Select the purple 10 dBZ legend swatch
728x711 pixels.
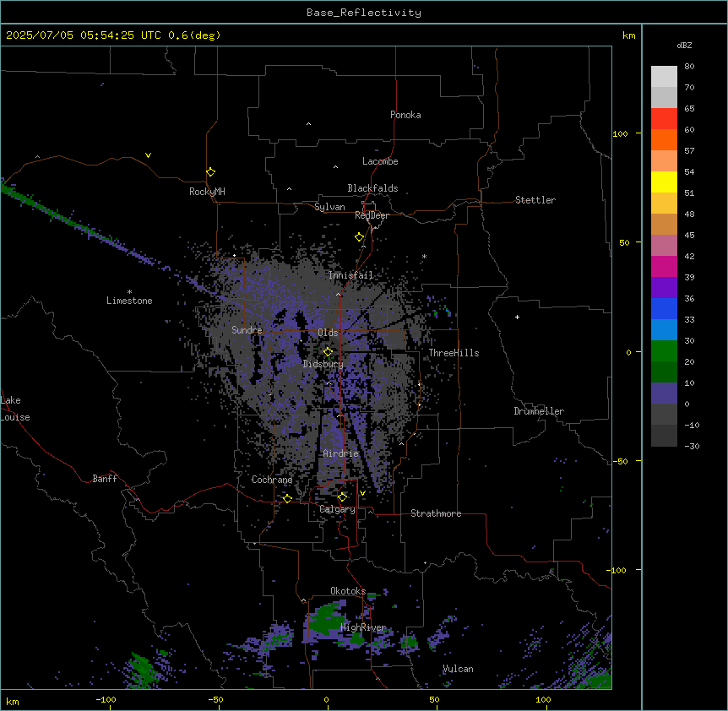pyautogui.click(x=664, y=393)
